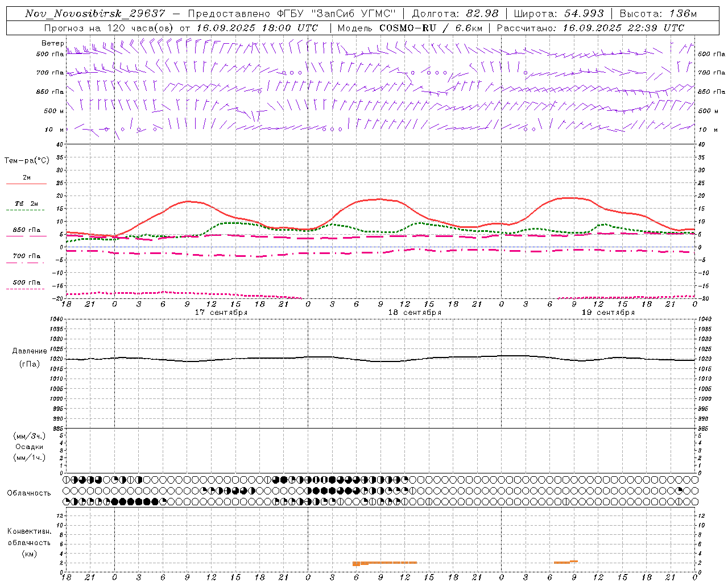This screenshot has width=728, height=582.
Task: Click the Облачность cloud cover label
Action: (x=29, y=493)
